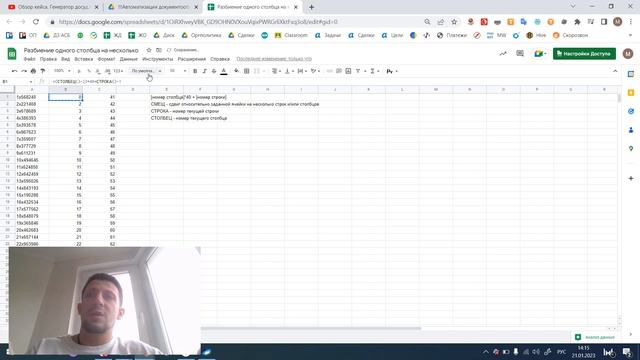Image resolution: width=640 pixels, height=360 pixels.
Task: Toggle bold formatting
Action: pos(195,71)
